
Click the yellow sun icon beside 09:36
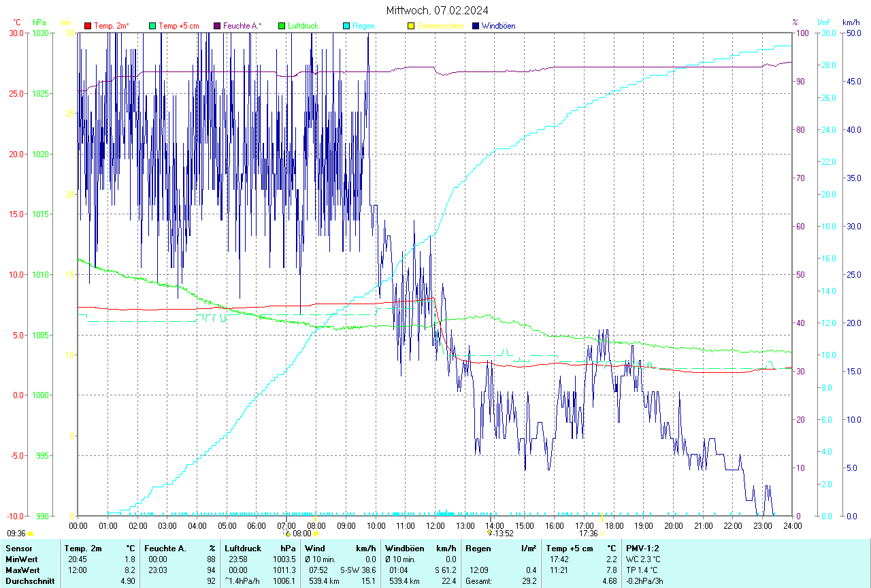(x=30, y=534)
